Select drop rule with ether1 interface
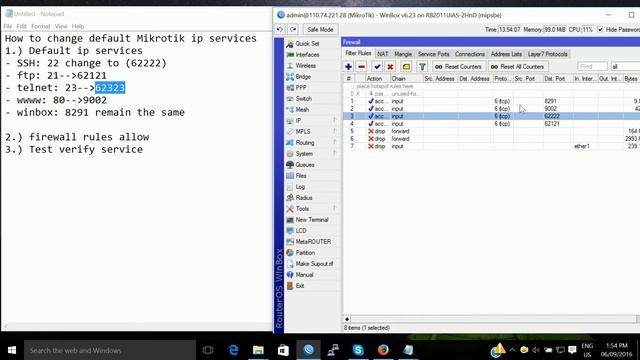 [491, 146]
